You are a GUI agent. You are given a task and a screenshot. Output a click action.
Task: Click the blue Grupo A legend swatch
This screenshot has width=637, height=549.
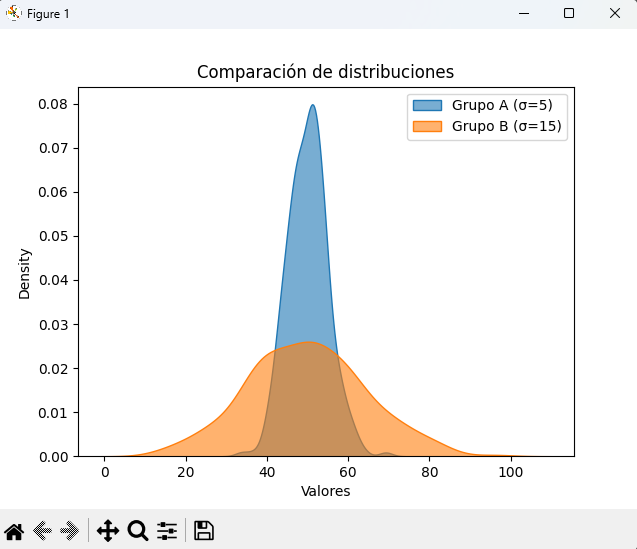tap(427, 105)
